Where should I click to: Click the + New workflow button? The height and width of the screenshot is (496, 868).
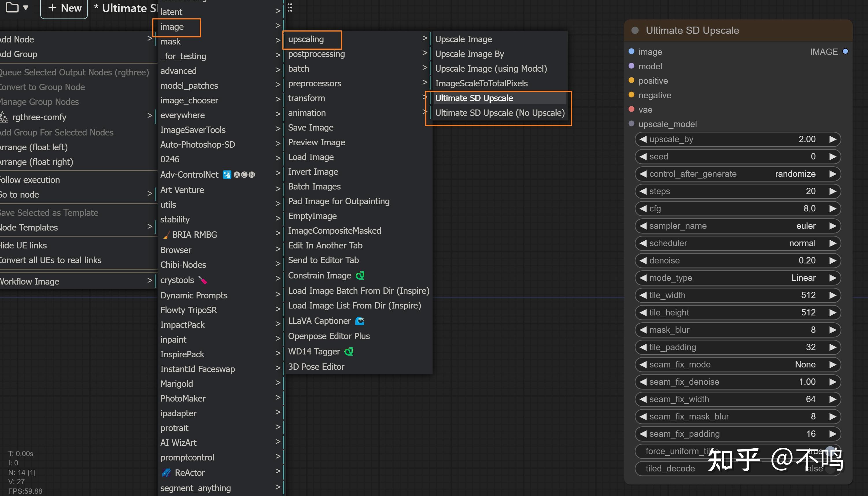click(64, 8)
